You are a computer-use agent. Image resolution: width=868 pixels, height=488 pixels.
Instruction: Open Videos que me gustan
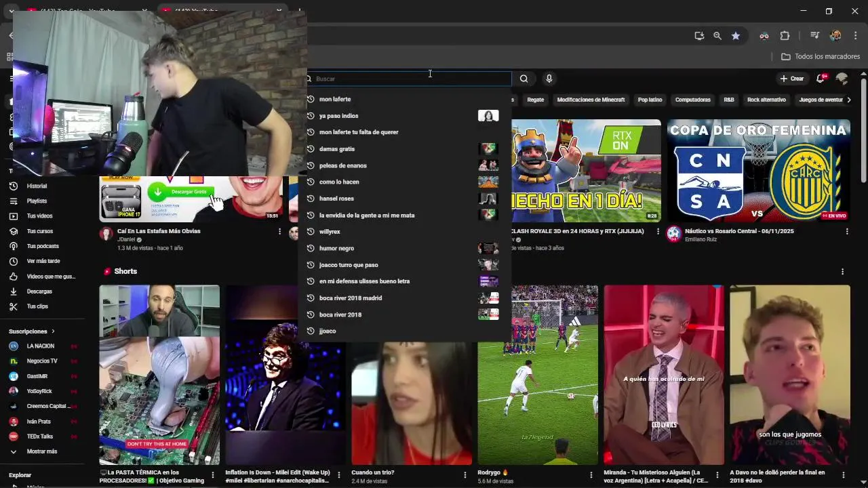51,277
